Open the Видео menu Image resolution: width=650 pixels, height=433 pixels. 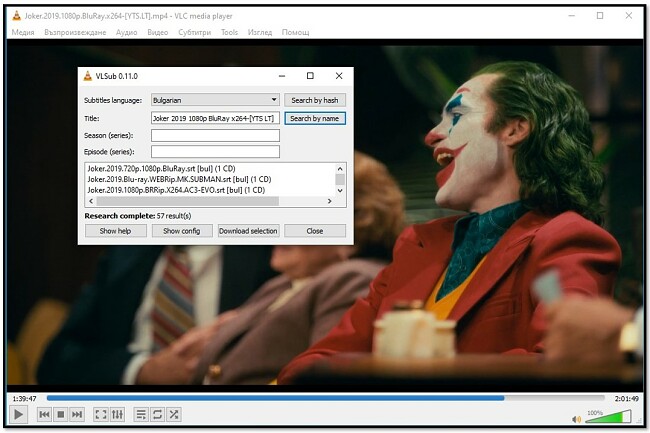pyautogui.click(x=158, y=32)
